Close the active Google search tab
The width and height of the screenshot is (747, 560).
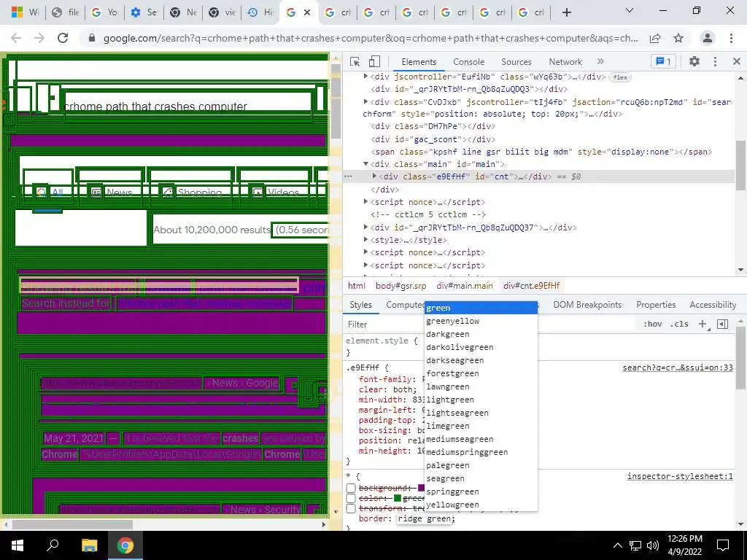(307, 12)
